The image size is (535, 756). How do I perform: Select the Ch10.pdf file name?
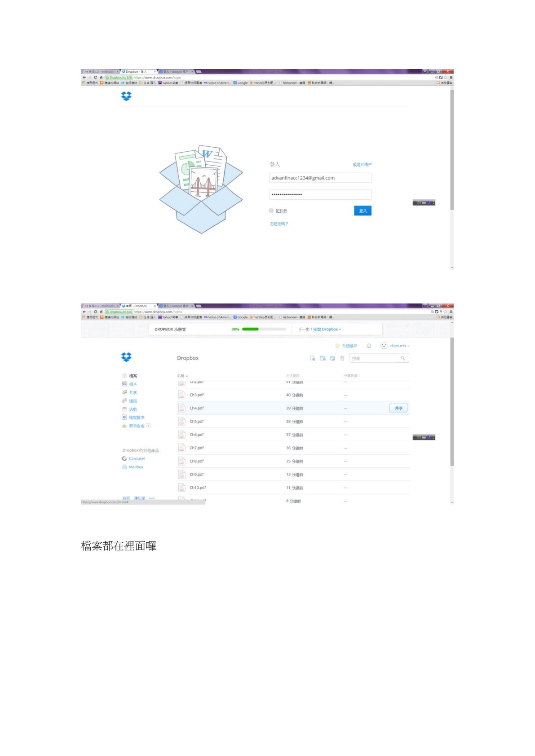point(198,488)
